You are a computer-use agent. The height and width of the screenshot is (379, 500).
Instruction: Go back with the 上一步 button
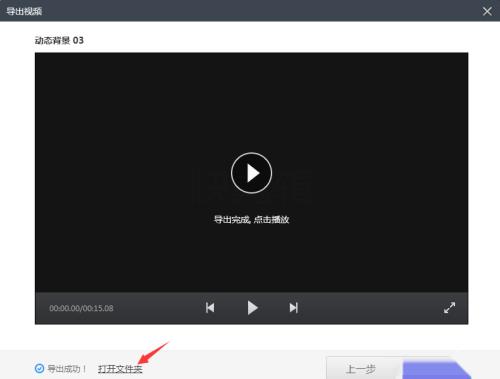coord(362,368)
